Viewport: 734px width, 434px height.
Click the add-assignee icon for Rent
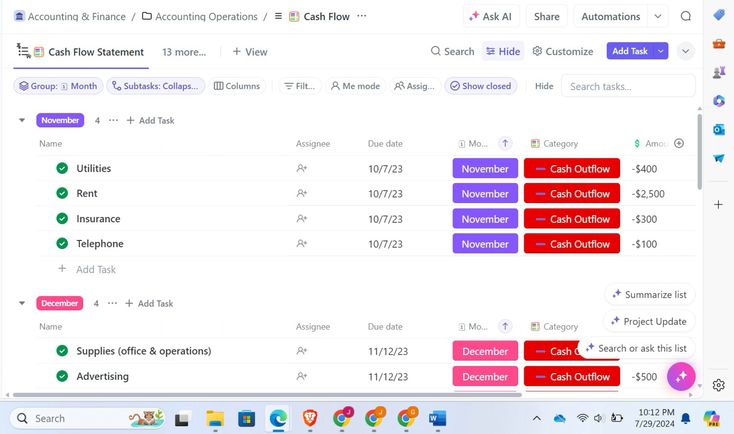[302, 193]
